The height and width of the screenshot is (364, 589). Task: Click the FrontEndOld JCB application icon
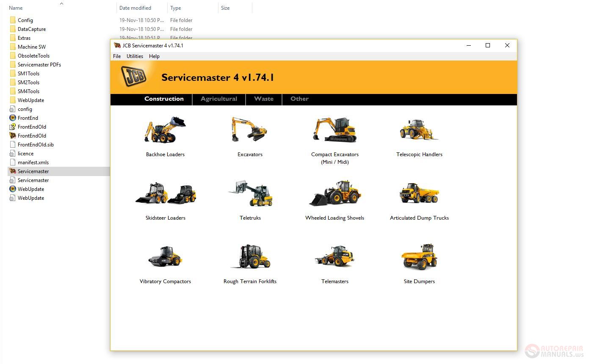[x=13, y=135]
